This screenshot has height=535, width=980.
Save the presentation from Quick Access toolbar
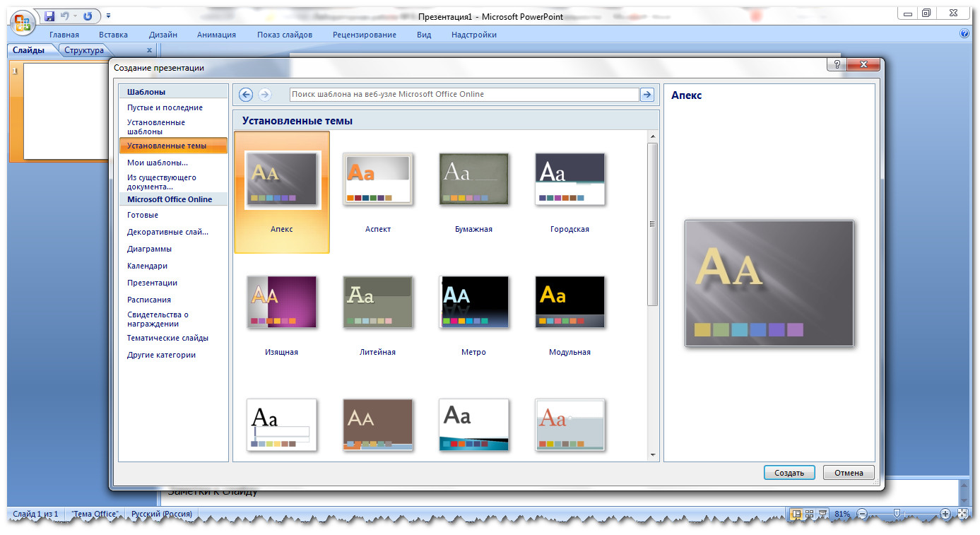point(49,16)
